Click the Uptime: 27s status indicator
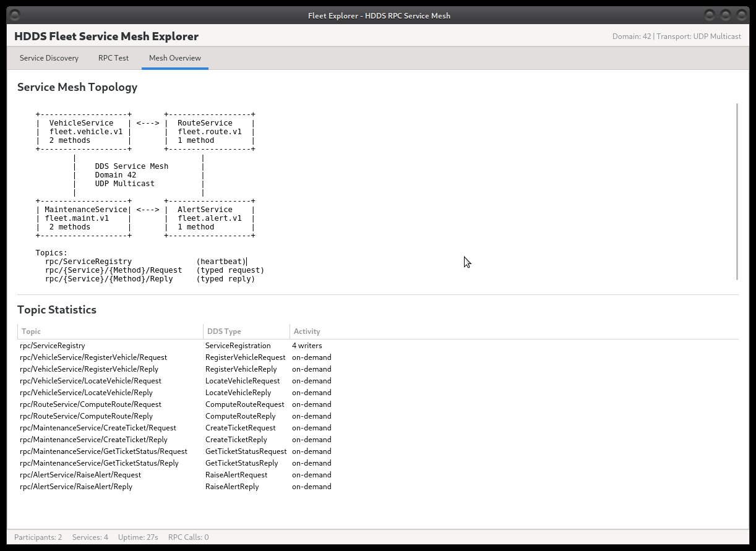756x551 pixels. pyautogui.click(x=137, y=537)
